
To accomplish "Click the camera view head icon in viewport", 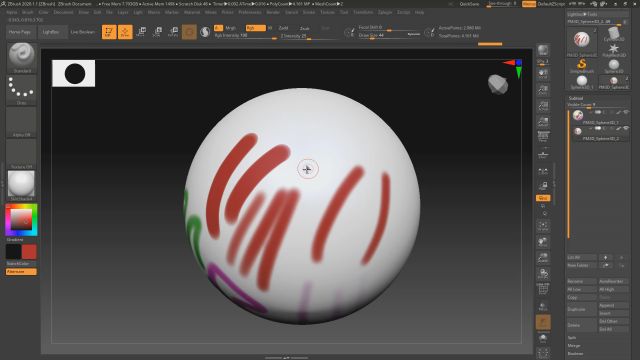I will point(498,84).
